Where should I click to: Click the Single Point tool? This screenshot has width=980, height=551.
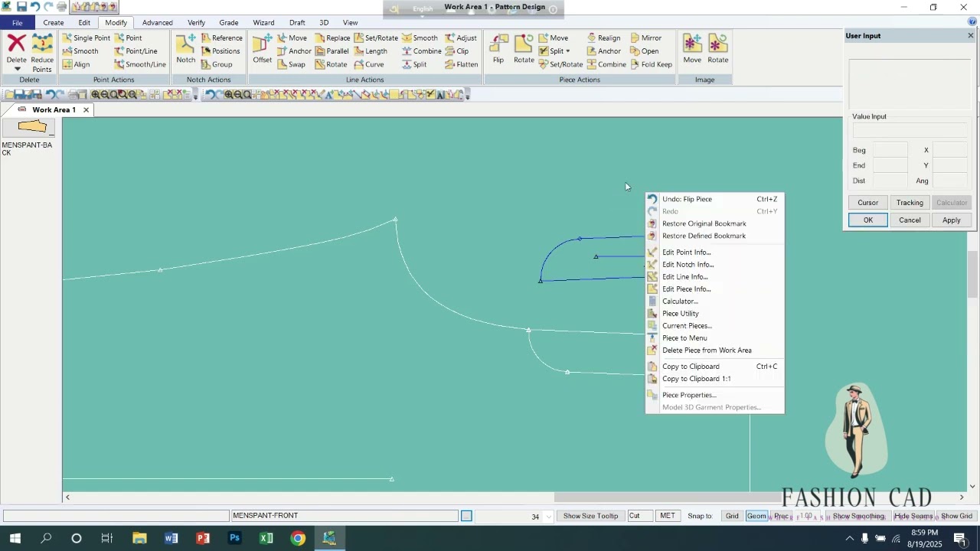86,38
